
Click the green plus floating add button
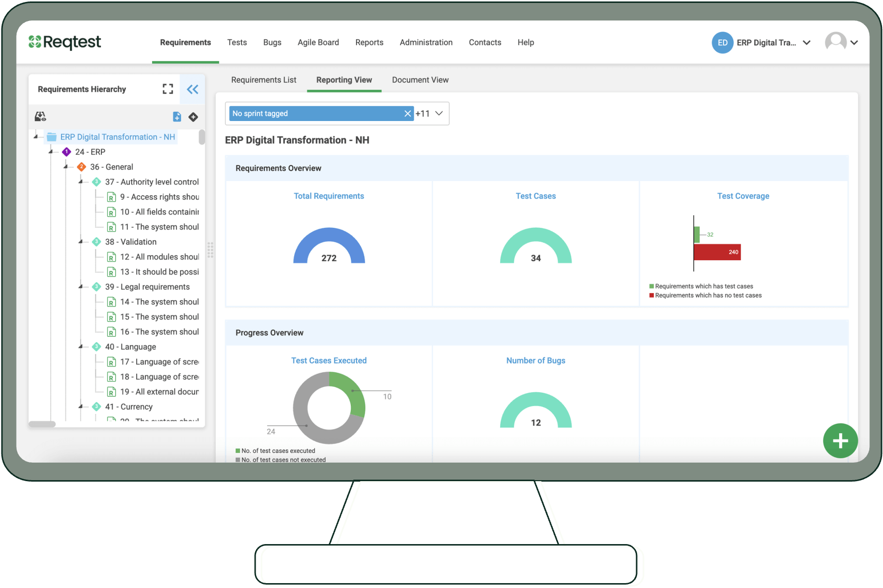coord(840,441)
